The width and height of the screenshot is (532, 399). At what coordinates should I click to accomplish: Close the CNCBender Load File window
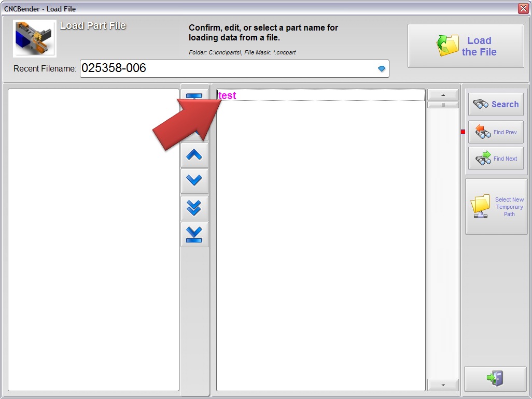pos(523,8)
